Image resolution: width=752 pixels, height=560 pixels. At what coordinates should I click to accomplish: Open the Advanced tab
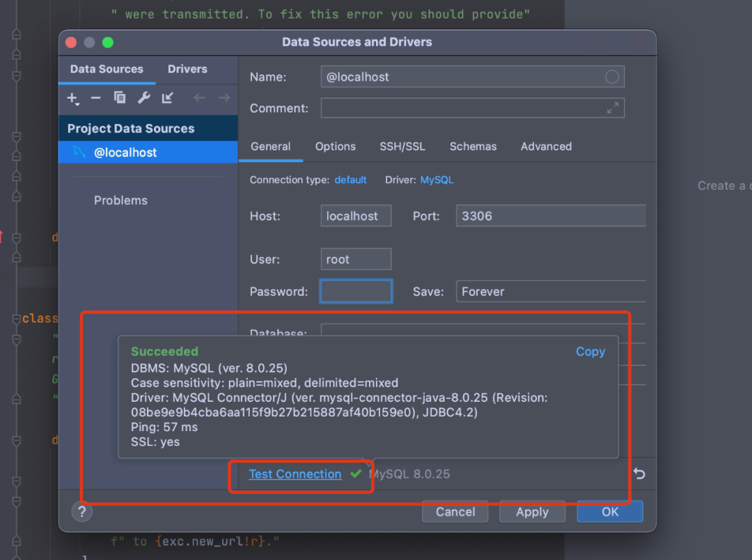tap(547, 146)
